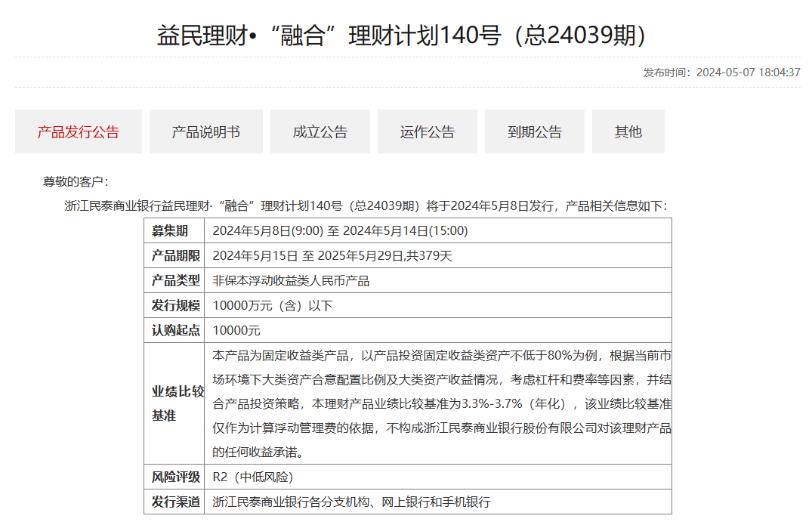The height and width of the screenshot is (525, 812).
Task: Click the line 的任何收益承诺
Action: pyautogui.click(x=258, y=452)
